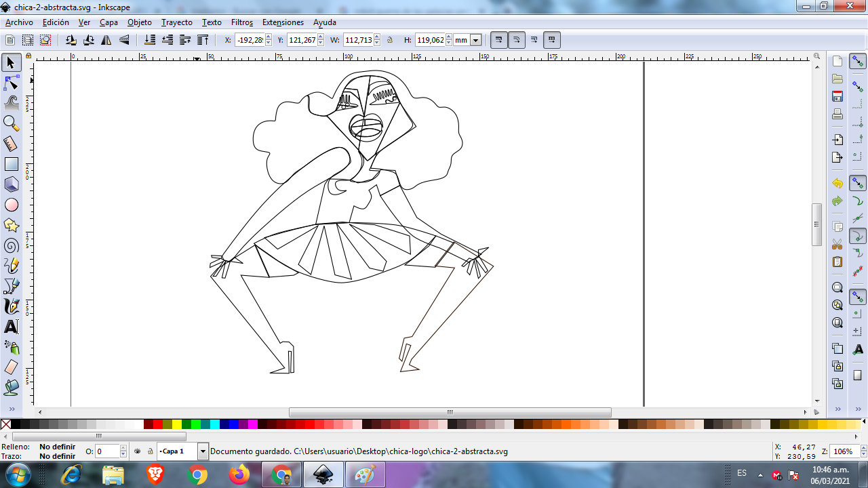The width and height of the screenshot is (868, 488).
Task: Select the Measure ruler tool
Action: pos(11,144)
